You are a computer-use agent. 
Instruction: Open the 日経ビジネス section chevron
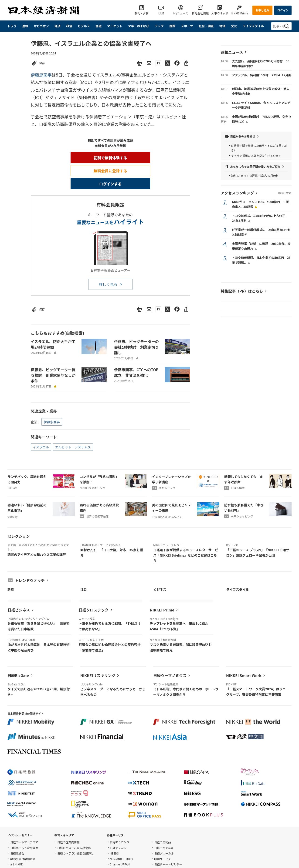click(33, 610)
